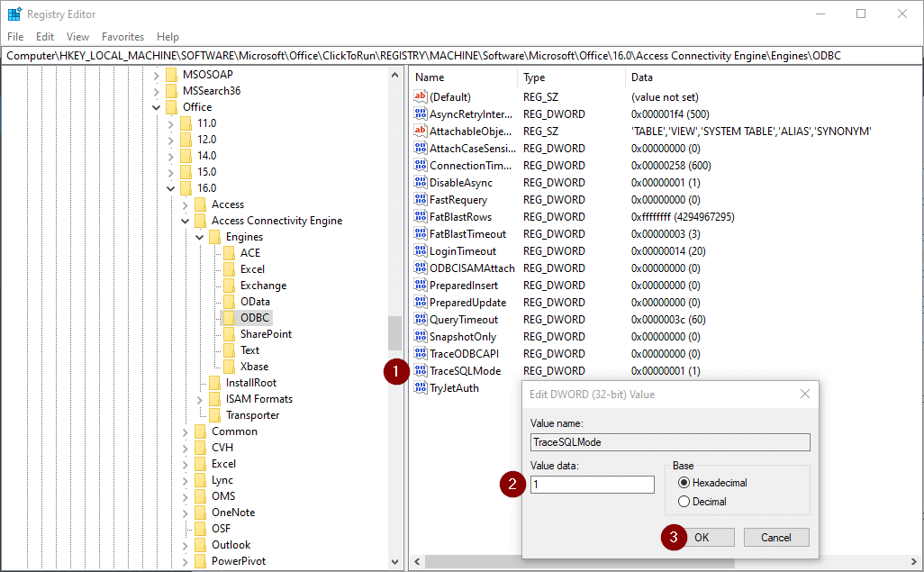Open the Favorites menu

[122, 37]
